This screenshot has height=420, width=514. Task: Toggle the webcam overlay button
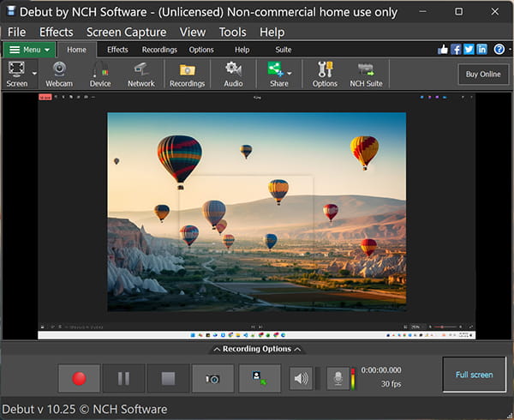pyautogui.click(x=260, y=378)
